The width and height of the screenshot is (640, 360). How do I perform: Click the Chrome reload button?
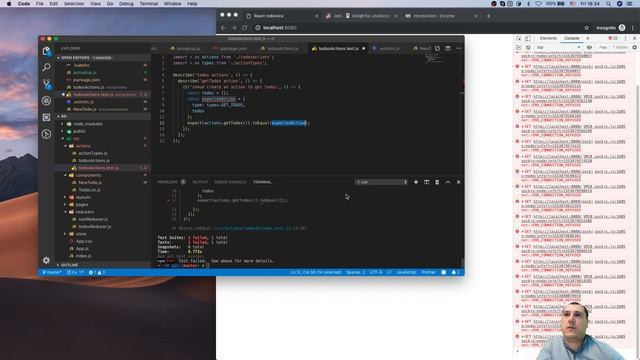pos(244,28)
